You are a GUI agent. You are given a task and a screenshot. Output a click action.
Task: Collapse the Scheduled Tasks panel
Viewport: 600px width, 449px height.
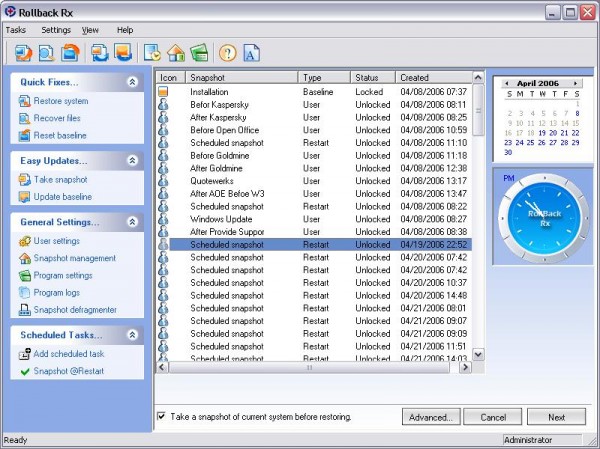point(132,335)
